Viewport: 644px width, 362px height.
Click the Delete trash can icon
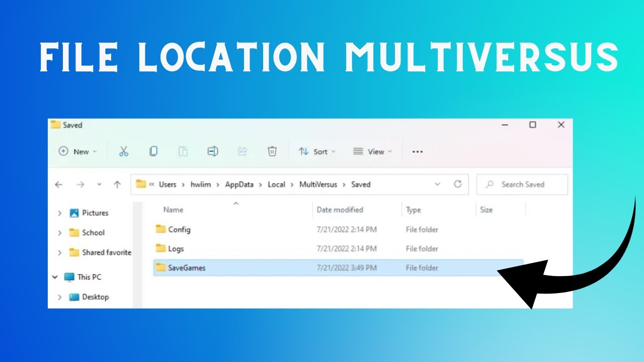pyautogui.click(x=272, y=151)
